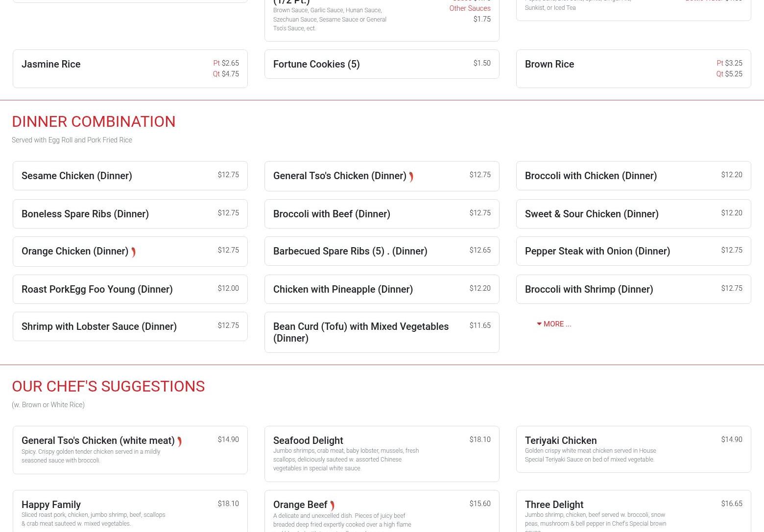The image size is (764, 532).
Task: Choose Sesame Chicken (Dinner)
Action: click(77, 176)
